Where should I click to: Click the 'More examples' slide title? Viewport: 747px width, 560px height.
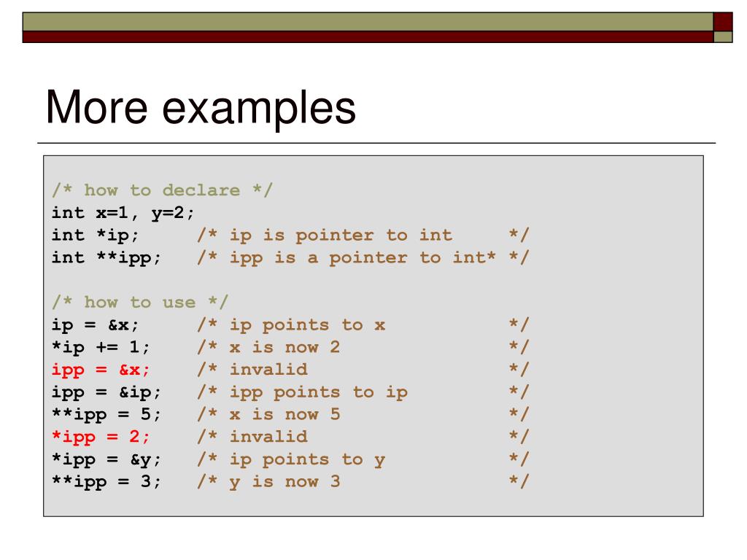click(x=201, y=108)
